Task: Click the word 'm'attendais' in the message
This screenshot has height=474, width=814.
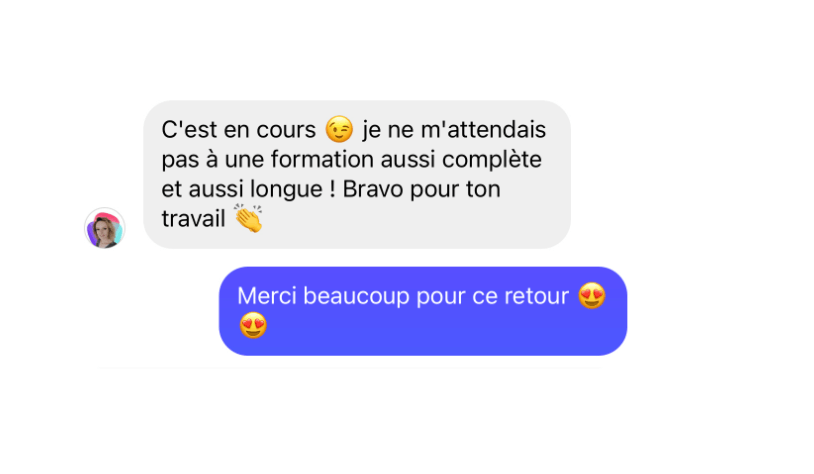Action: click(x=483, y=130)
